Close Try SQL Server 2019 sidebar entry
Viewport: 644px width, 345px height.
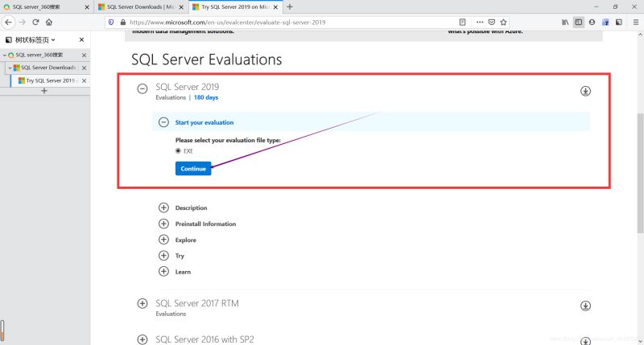[85, 80]
